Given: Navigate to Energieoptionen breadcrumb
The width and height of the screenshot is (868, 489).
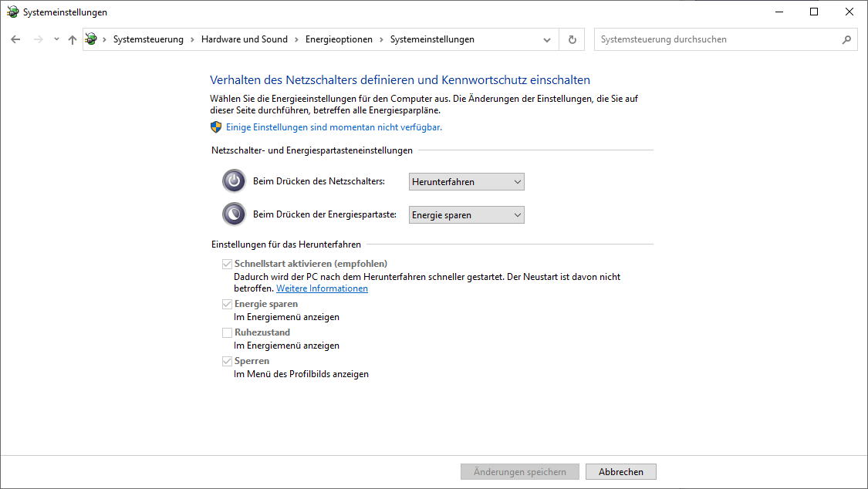Looking at the screenshot, I should point(339,39).
